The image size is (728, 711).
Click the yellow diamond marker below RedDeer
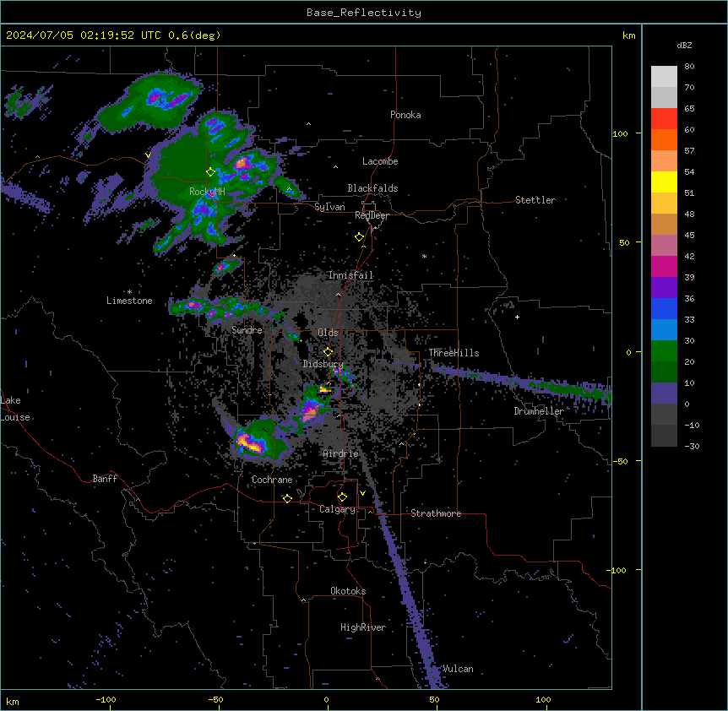(x=359, y=237)
